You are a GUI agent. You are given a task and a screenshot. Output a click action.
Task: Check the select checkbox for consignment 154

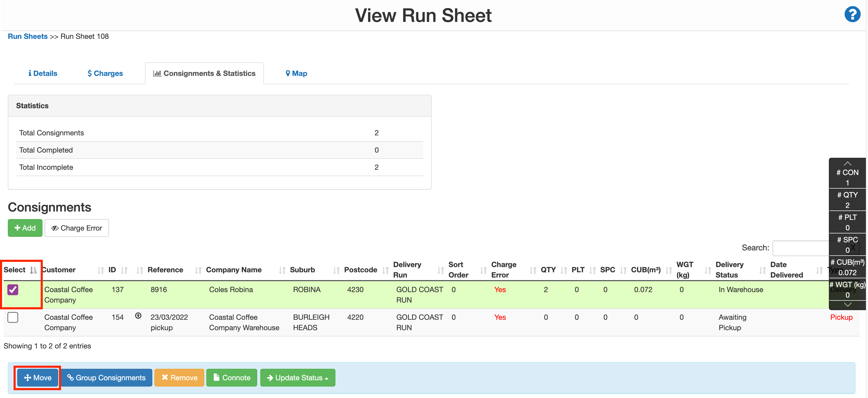pyautogui.click(x=13, y=317)
